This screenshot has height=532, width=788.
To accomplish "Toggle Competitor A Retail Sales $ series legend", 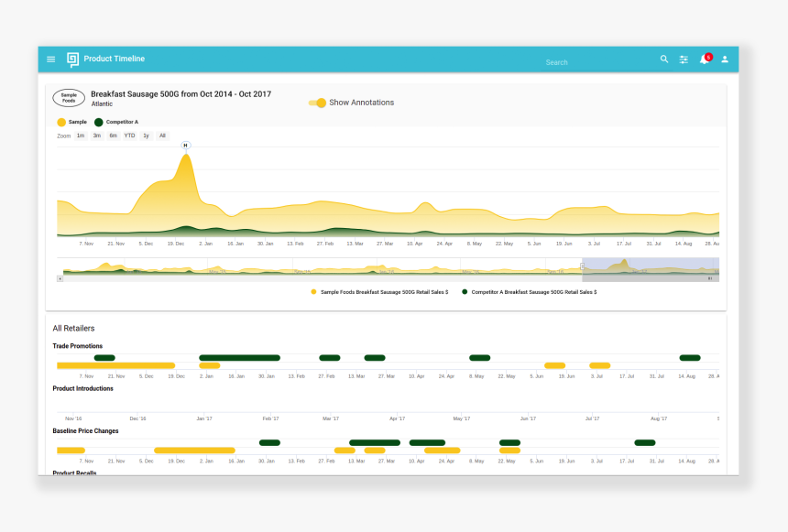I will point(530,292).
